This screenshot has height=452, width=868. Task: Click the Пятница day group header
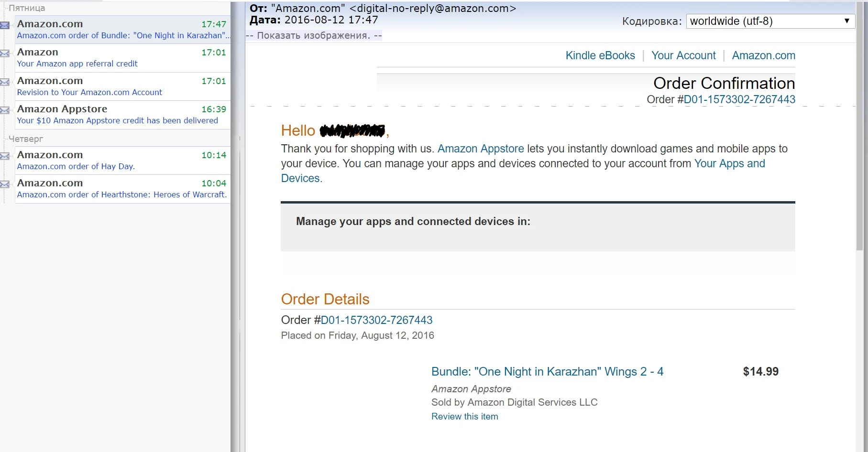[x=27, y=8]
